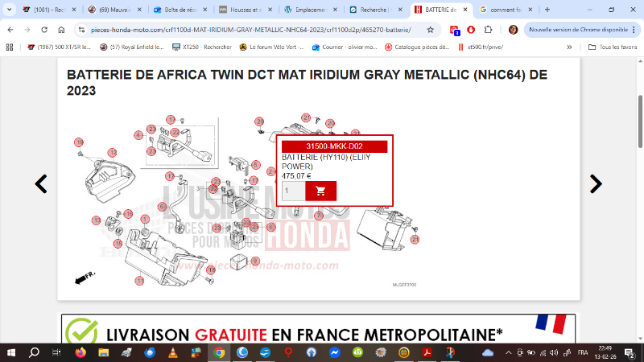Image resolution: width=644 pixels, height=362 pixels.
Task: Open the extension icon with the blue badge
Action: [454, 30]
